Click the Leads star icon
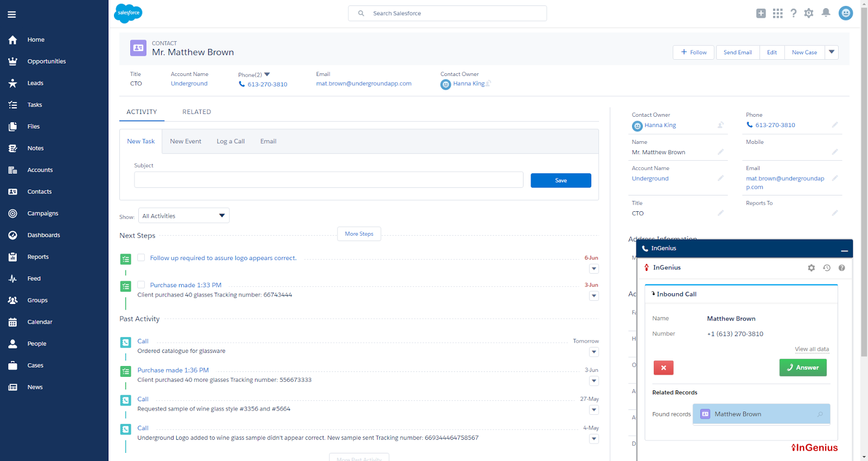Screen dimensions: 868x461 [13, 83]
